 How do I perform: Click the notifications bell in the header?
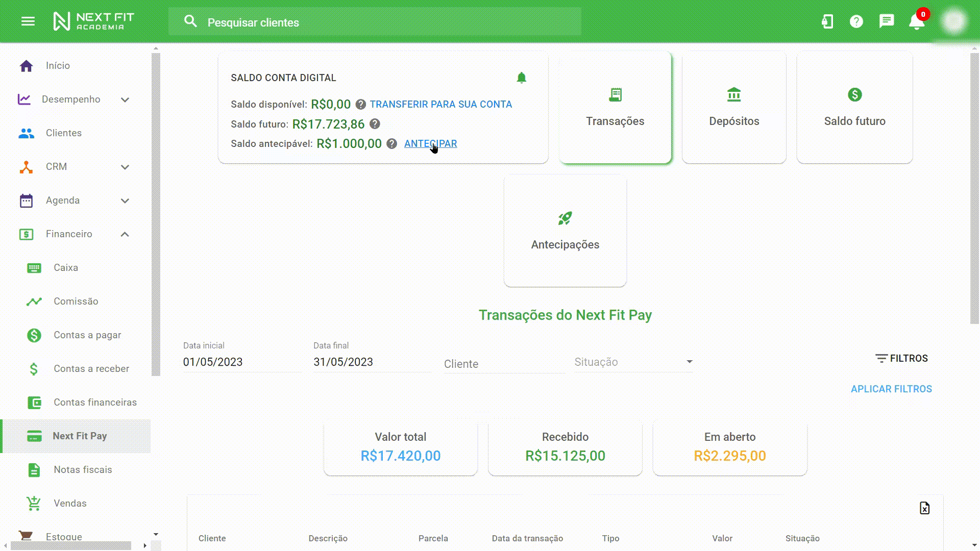coord(917,21)
